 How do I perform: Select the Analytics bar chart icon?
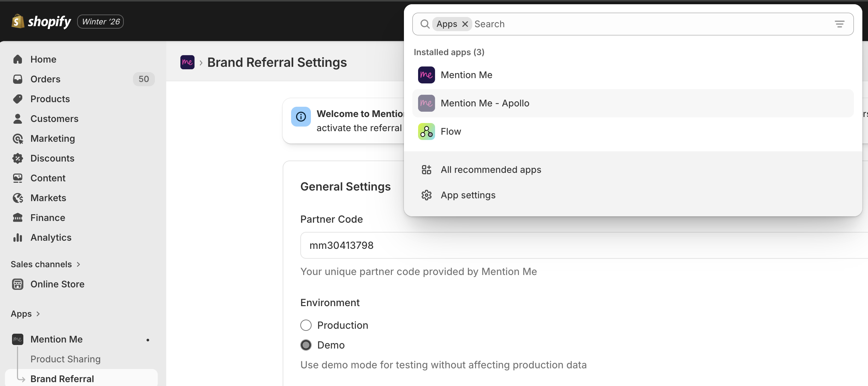coord(18,237)
